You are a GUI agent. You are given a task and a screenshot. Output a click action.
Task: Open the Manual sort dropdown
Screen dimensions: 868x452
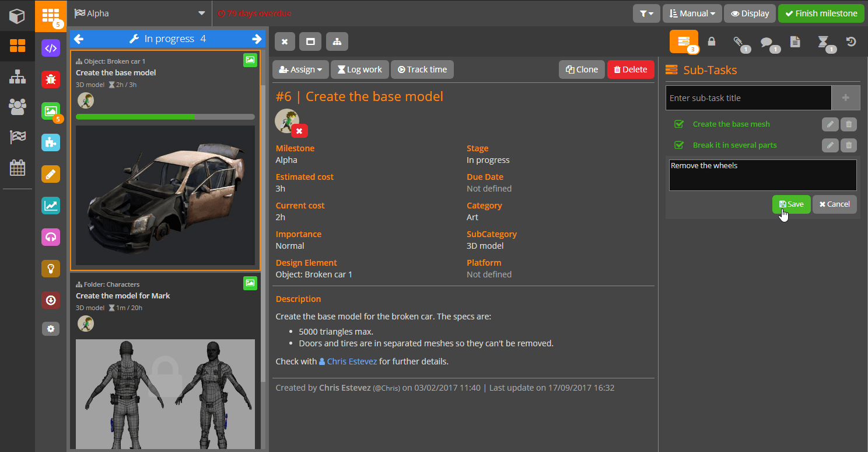[692, 13]
